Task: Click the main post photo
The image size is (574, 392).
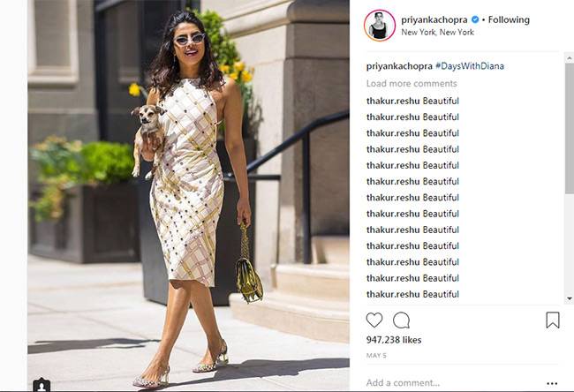Action: [188, 195]
